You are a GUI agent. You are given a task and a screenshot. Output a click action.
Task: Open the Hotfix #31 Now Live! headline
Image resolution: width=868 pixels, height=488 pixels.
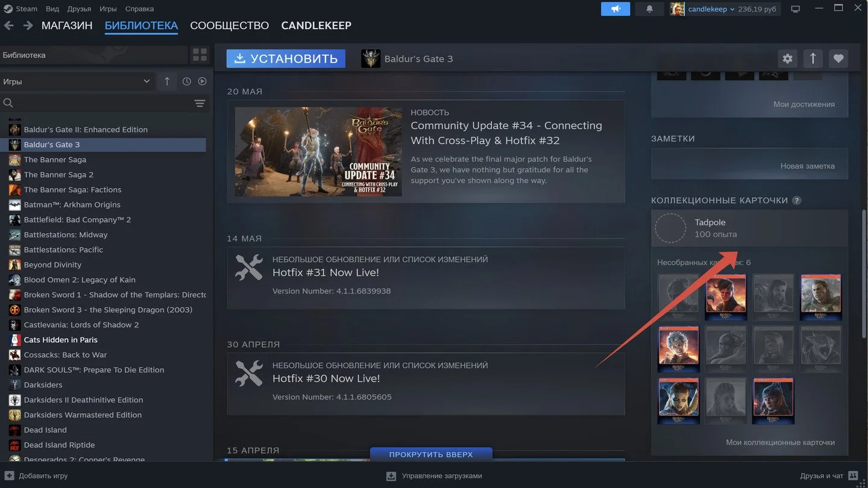coord(325,272)
